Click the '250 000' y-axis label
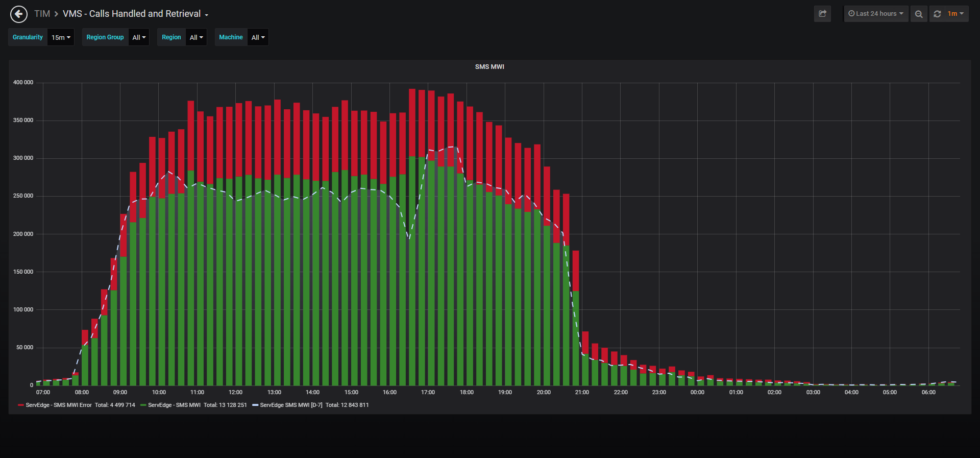The width and height of the screenshot is (980, 458). click(x=23, y=196)
